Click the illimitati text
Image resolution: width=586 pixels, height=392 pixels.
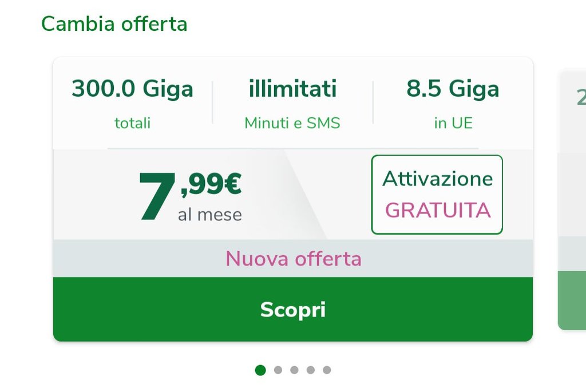[x=292, y=89]
